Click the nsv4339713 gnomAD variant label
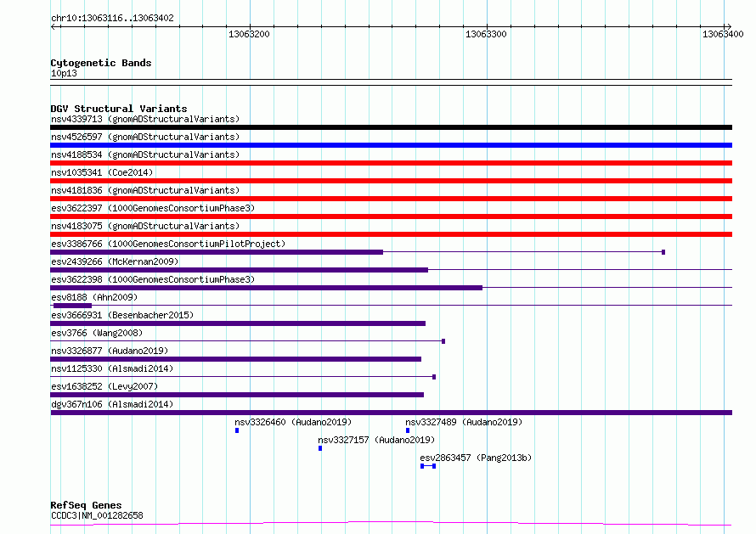Screen dimensions: 756x534 (145, 119)
